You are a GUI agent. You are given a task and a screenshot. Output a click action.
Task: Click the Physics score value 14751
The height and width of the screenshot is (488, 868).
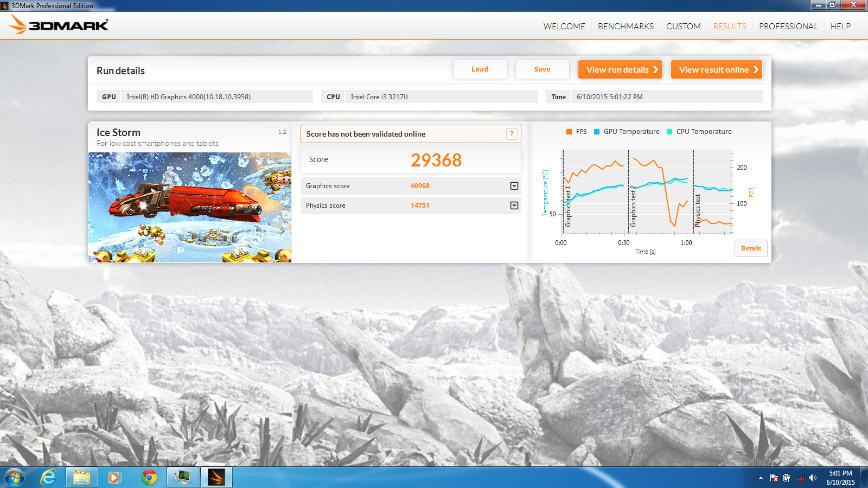pos(420,206)
